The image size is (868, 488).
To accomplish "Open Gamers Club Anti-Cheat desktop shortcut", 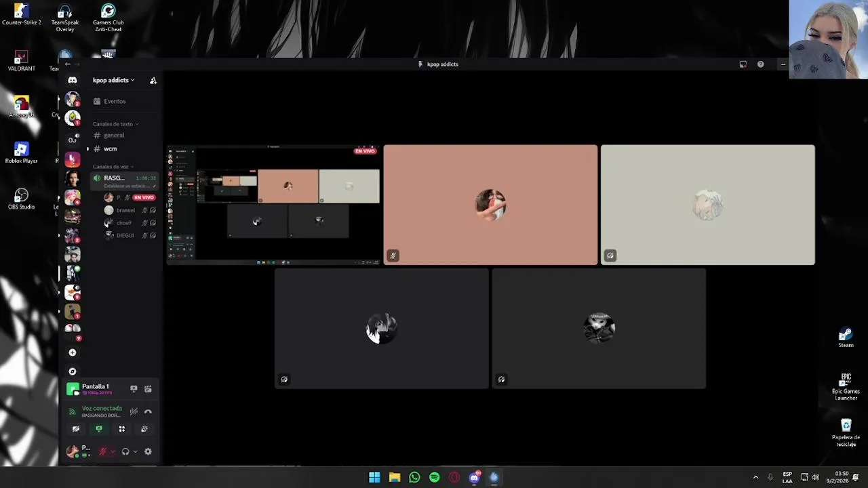I will (x=108, y=18).
